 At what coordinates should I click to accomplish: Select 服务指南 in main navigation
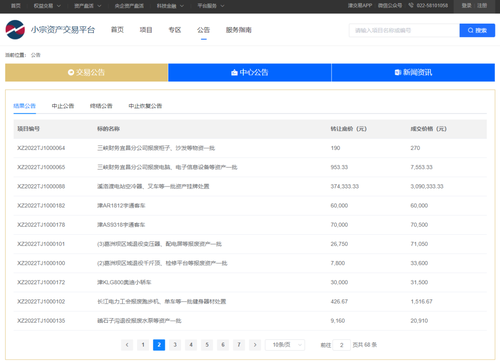(239, 30)
